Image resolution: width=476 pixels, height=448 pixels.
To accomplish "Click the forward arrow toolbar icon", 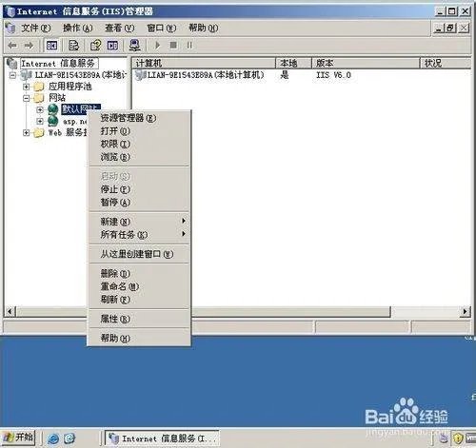I will point(30,46).
